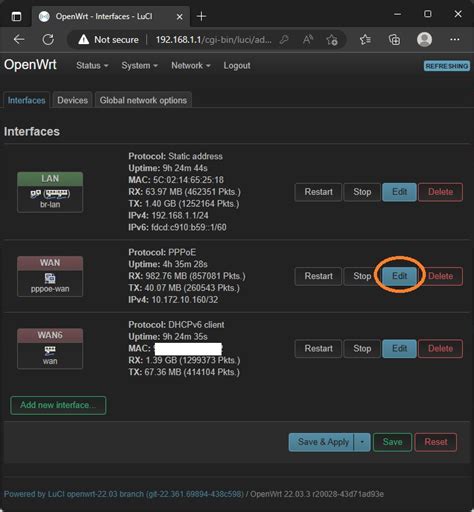
Task: Switch to the Devices tab
Action: [x=72, y=100]
